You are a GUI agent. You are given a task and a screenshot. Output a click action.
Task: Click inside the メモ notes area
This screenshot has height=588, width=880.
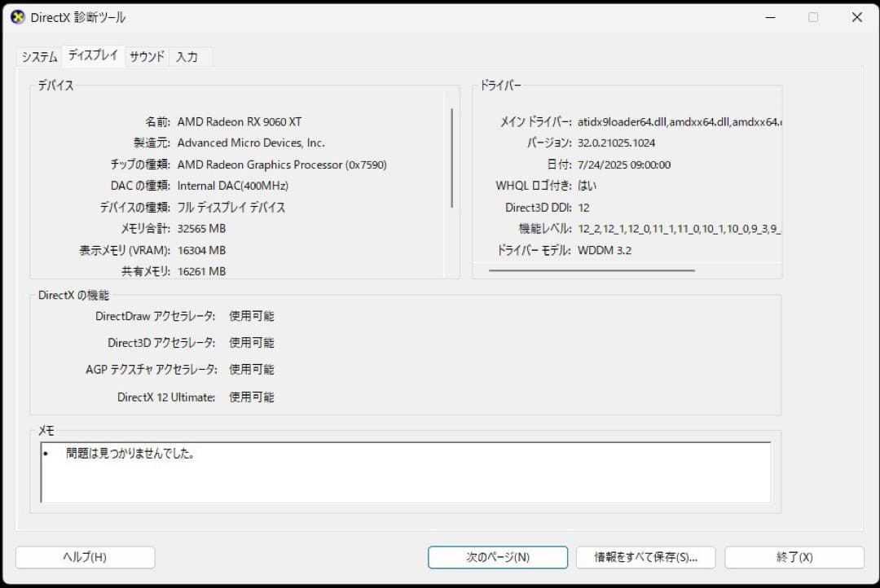pos(407,472)
